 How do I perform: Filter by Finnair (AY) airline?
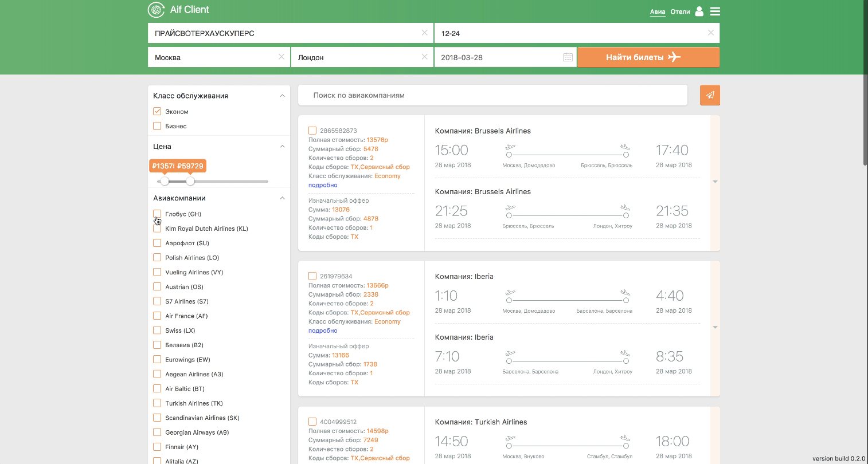pos(157,447)
